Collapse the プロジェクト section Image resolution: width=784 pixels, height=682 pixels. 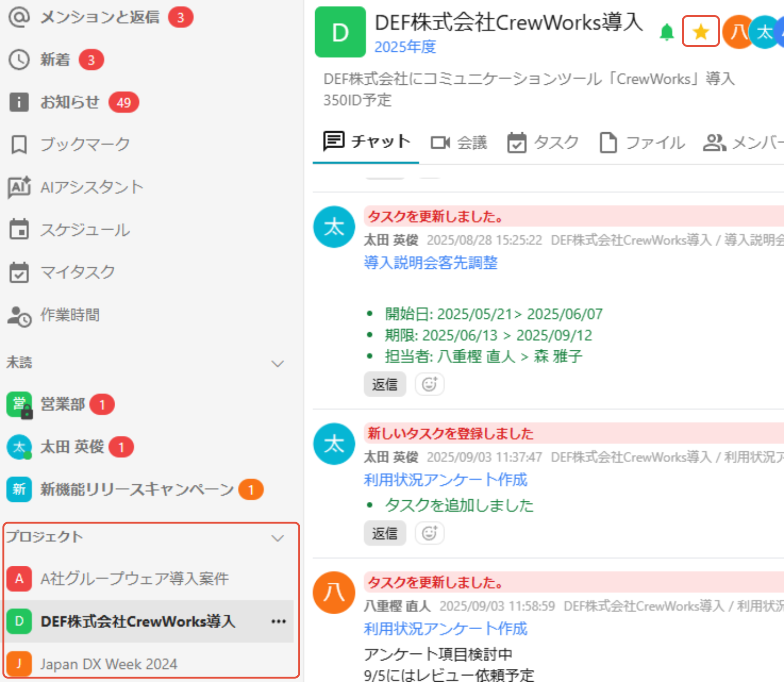tap(277, 538)
